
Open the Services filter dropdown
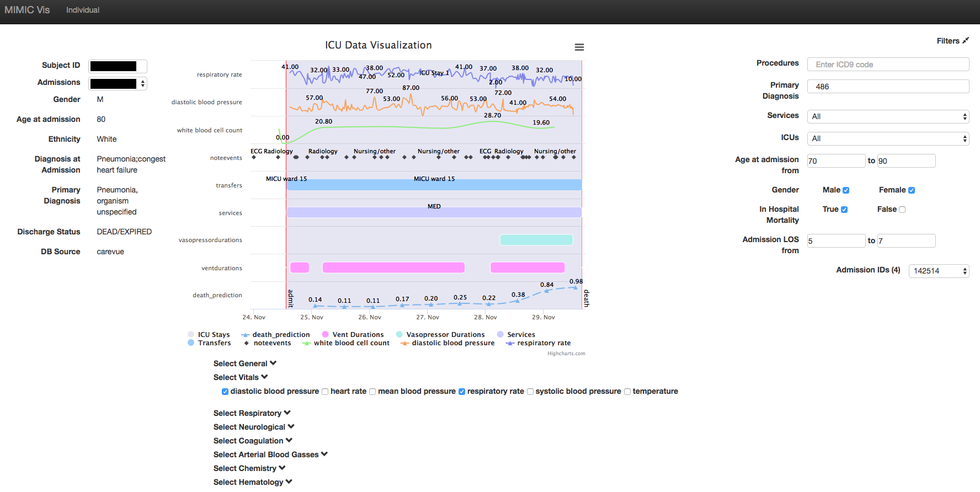[x=888, y=116]
